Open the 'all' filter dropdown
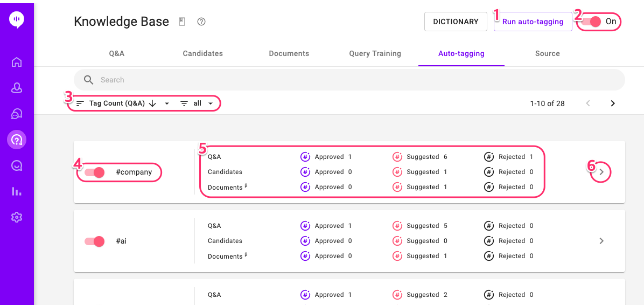The width and height of the screenshot is (644, 305). coord(197,103)
